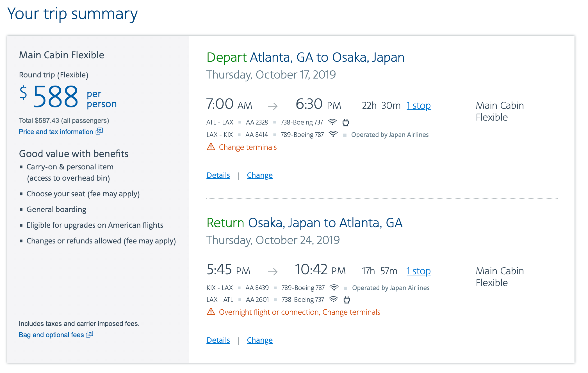Image resolution: width=588 pixels, height=373 pixels.
Task: Click the Wi-Fi icon for flight AA 2328
Action: 332,122
